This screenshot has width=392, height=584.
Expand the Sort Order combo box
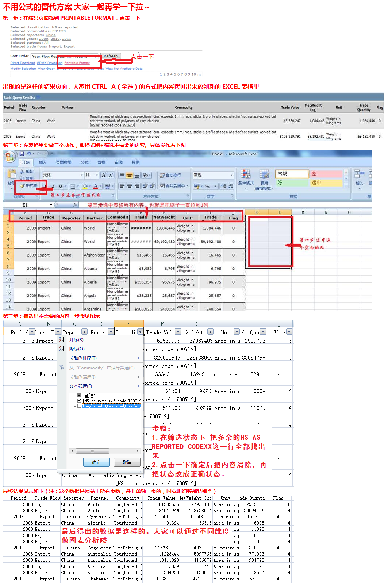(96, 57)
